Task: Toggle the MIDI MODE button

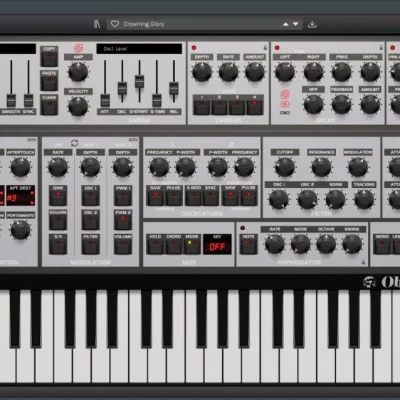Action: pyautogui.click(x=192, y=244)
